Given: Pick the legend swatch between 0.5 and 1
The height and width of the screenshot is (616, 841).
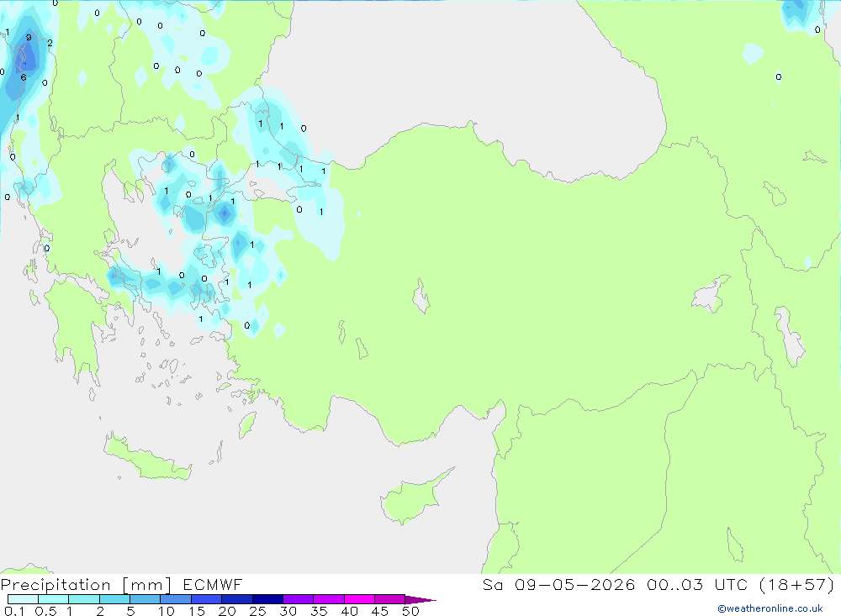Looking at the screenshot, I should [53, 599].
